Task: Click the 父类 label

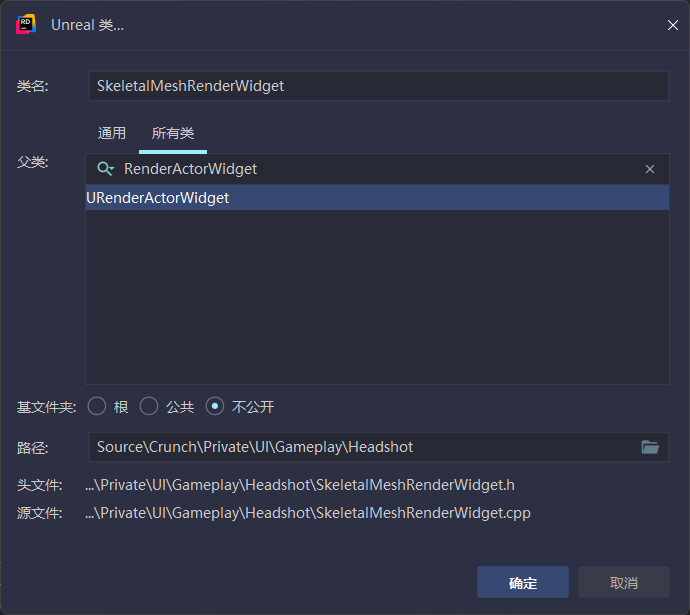Action: [33, 162]
